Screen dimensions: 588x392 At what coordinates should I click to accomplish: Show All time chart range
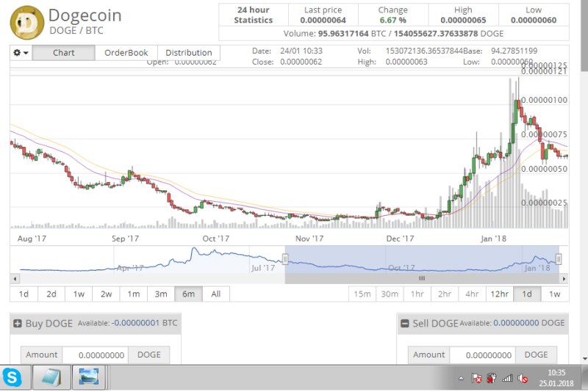coord(215,294)
